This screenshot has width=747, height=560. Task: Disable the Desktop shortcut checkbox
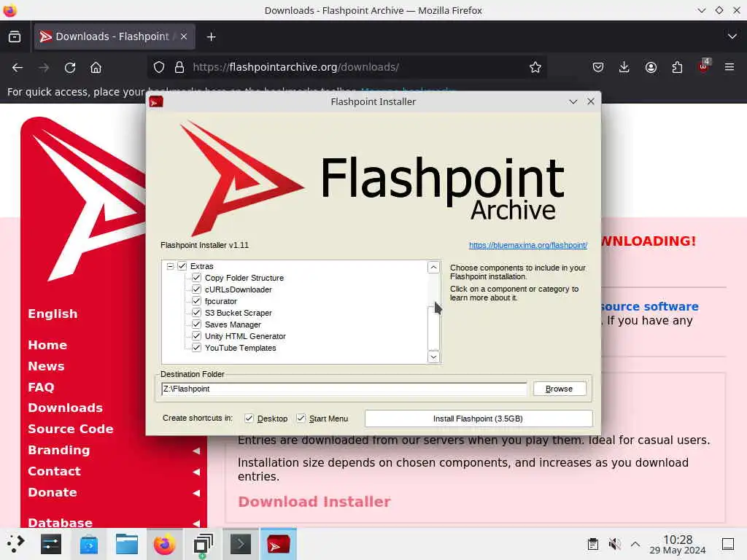click(249, 418)
